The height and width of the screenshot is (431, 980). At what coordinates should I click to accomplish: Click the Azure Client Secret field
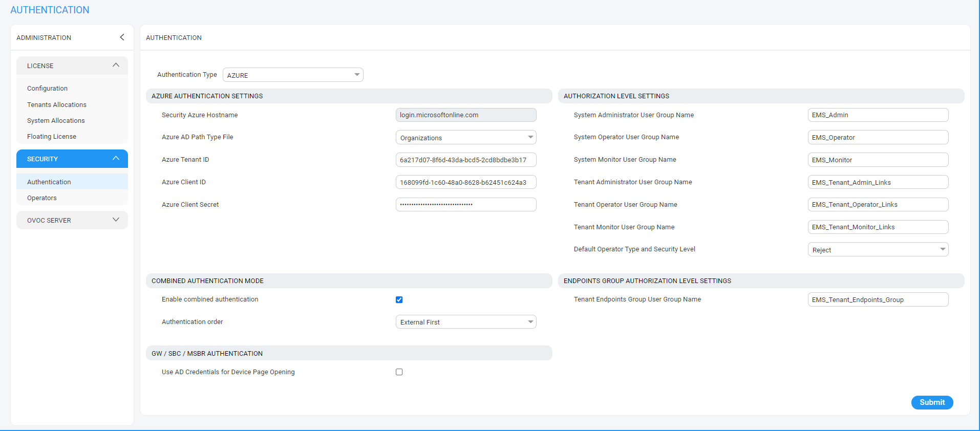click(x=465, y=205)
